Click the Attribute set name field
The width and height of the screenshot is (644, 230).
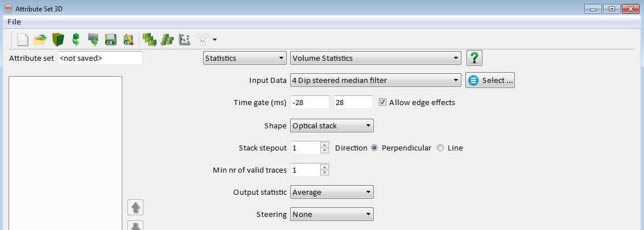tap(100, 58)
